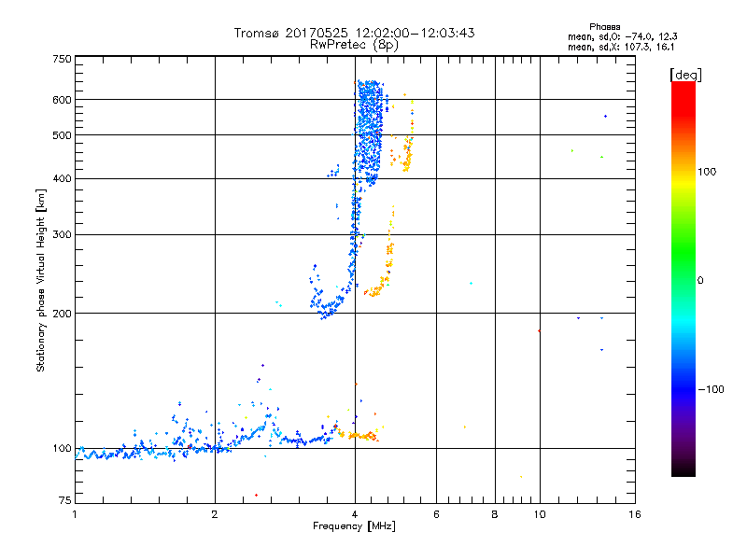Click the x-axis tick label '6'
Screen dimensions: 747x560
[436, 514]
